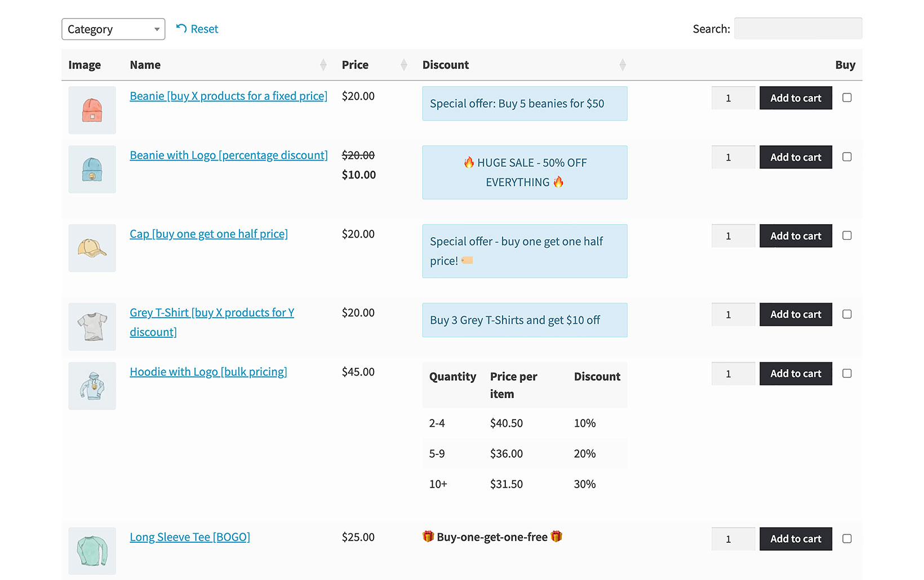Image resolution: width=924 pixels, height=580 pixels.
Task: Click the Name column sort arrows
Action: coord(323,64)
